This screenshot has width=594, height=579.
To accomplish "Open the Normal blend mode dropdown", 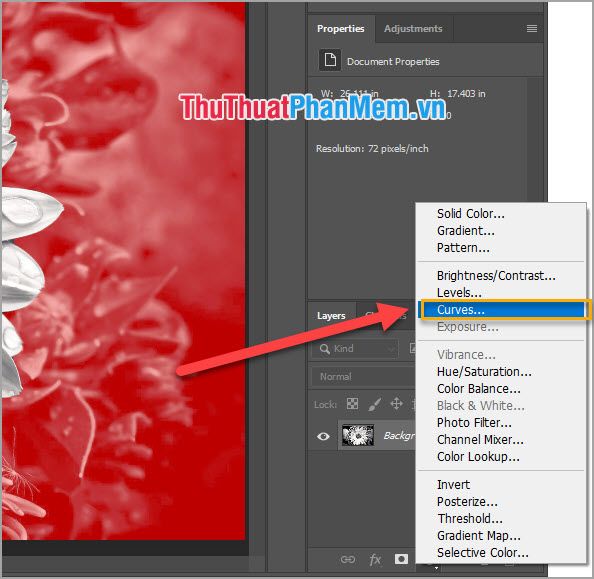I will tap(363, 377).
